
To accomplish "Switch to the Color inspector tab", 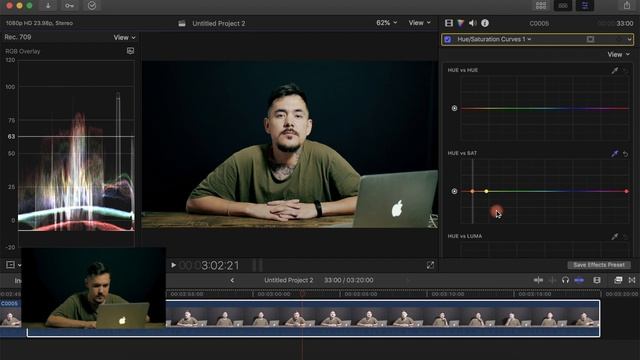I will pos(460,23).
